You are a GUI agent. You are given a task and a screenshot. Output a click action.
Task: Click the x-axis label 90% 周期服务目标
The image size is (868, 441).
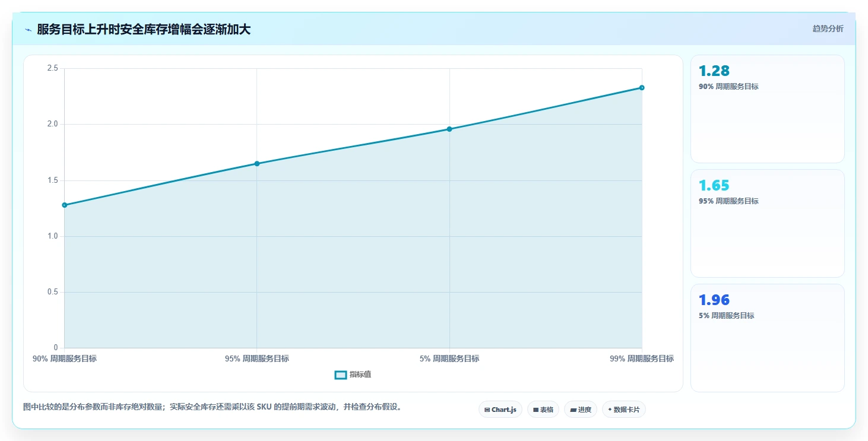click(x=65, y=358)
